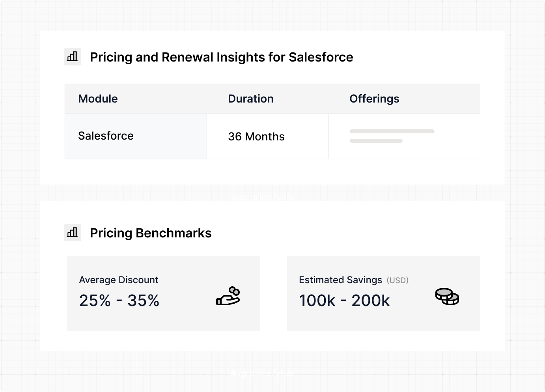Click the Pricing Benchmarks heading
545x392 pixels.
151,233
